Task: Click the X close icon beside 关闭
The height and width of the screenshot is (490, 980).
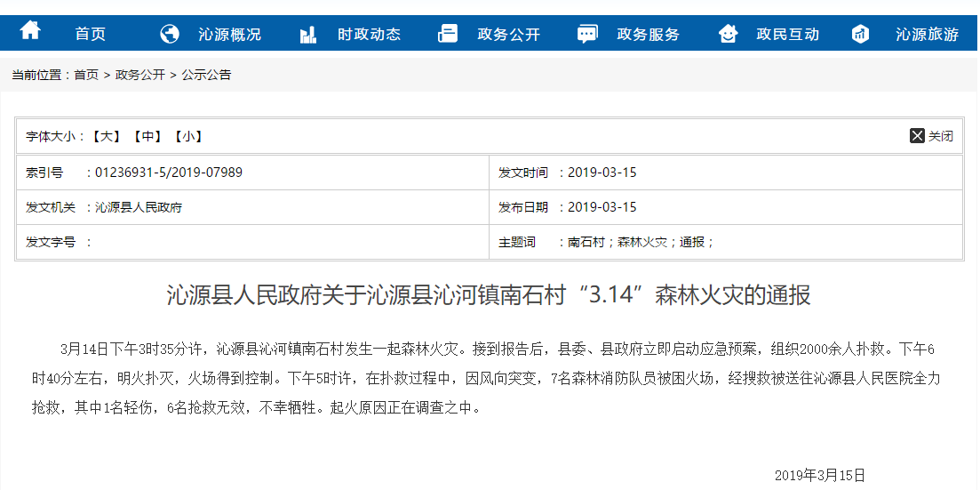Action: 917,136
